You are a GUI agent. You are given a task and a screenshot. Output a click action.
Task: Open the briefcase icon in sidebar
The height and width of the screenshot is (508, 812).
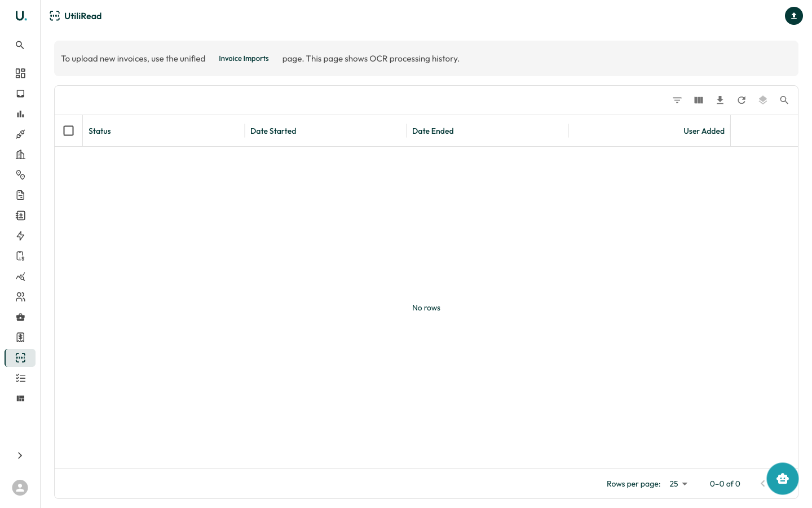point(20,317)
